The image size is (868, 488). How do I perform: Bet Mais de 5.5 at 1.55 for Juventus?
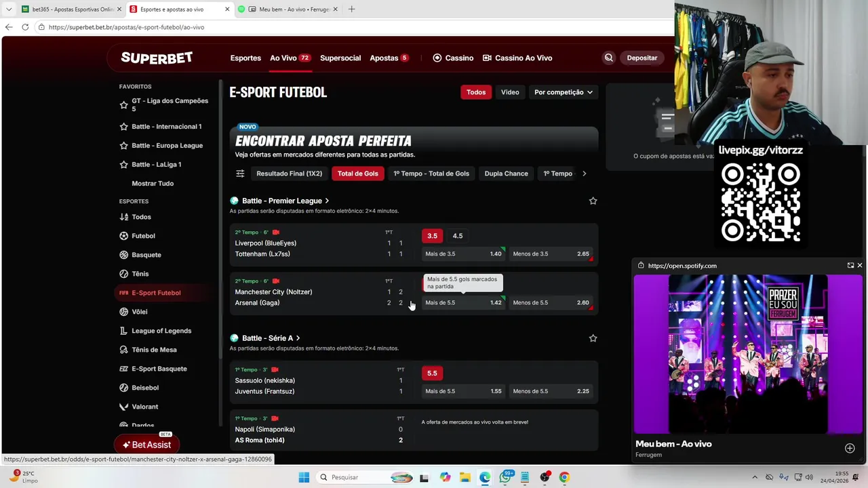464,391
